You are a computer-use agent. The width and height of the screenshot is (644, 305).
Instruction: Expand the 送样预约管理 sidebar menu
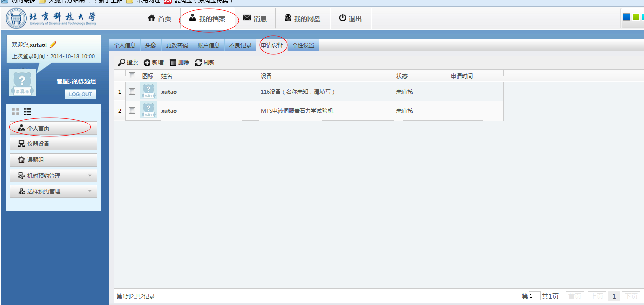(x=53, y=191)
